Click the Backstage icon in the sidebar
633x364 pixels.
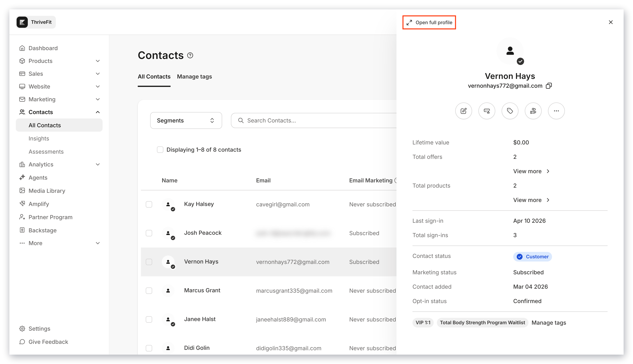coord(22,230)
